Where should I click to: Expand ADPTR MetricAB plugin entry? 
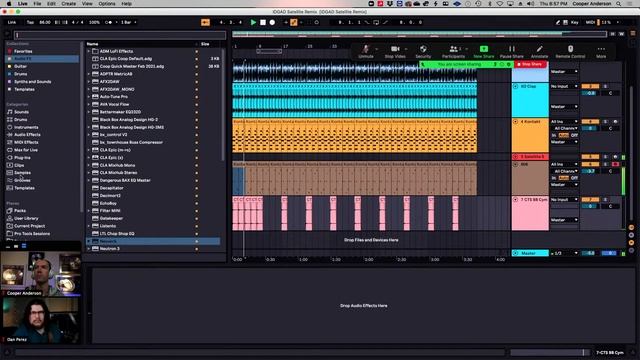pos(89,74)
